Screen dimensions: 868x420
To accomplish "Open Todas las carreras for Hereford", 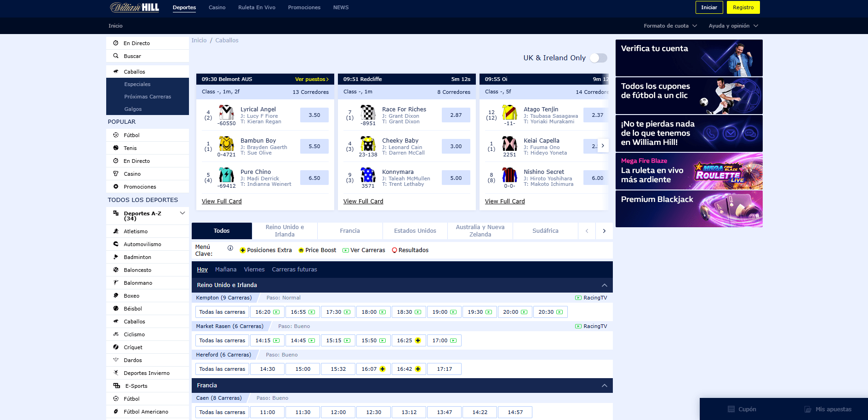I will point(222,369).
